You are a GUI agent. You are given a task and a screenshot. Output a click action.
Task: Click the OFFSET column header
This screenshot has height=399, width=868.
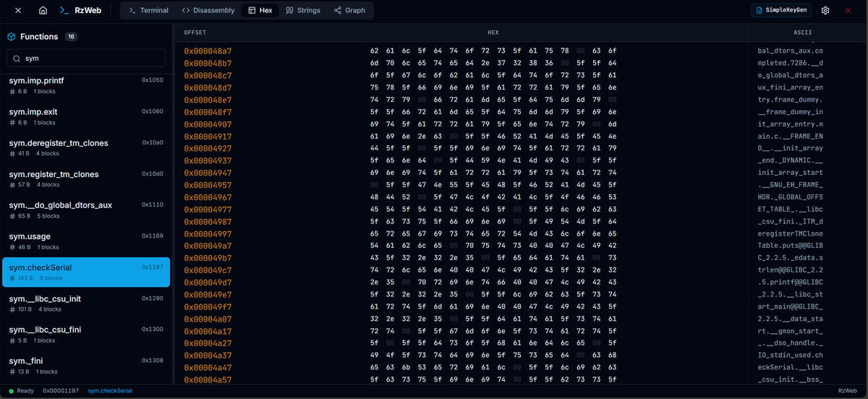(x=195, y=33)
